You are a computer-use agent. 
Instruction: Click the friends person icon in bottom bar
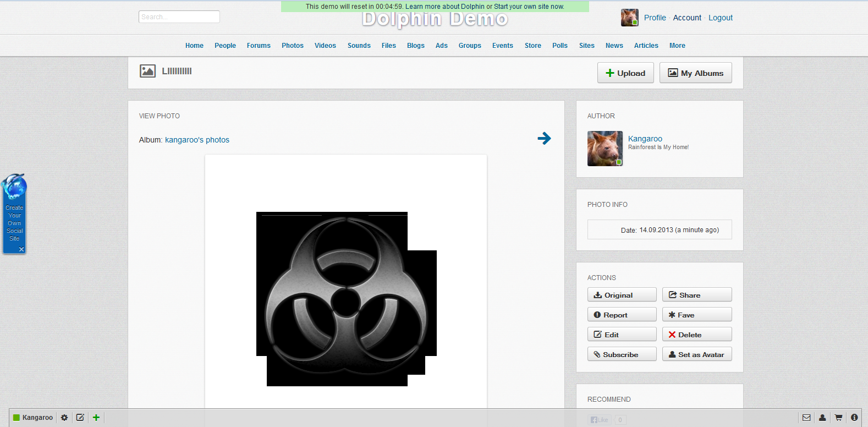[x=822, y=418]
